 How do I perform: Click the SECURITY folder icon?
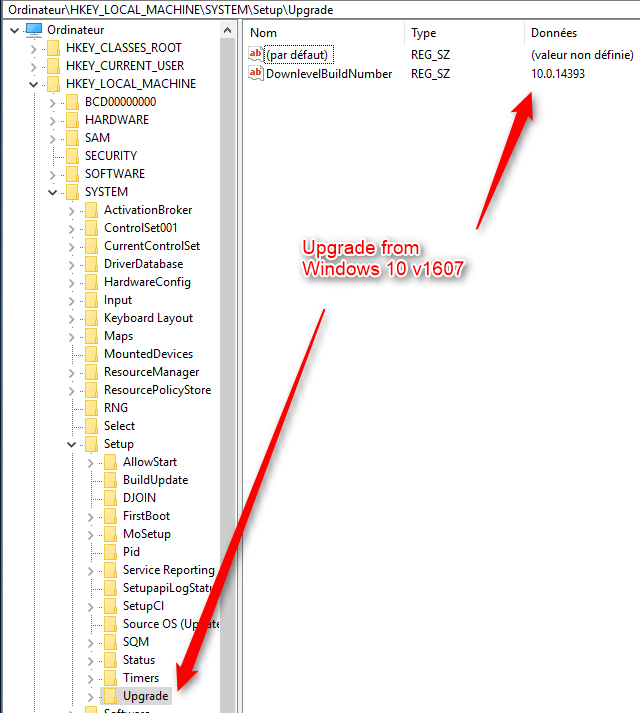[x=72, y=156]
